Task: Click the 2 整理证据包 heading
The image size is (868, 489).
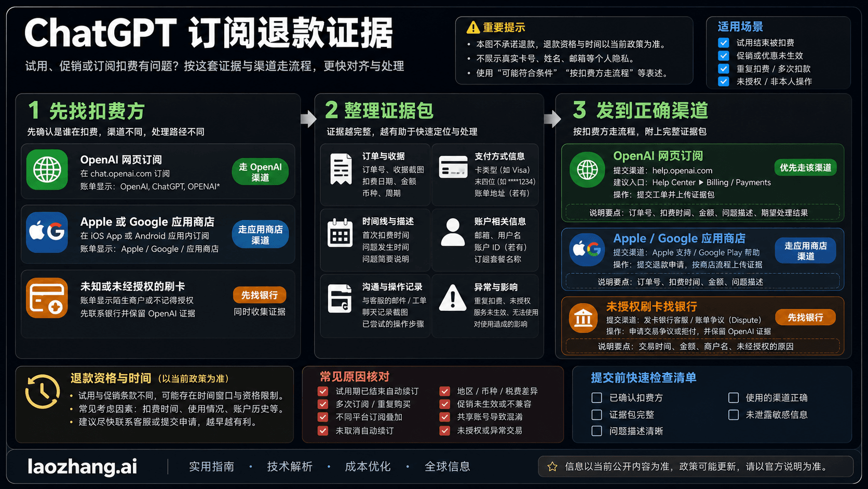Action: tap(379, 110)
